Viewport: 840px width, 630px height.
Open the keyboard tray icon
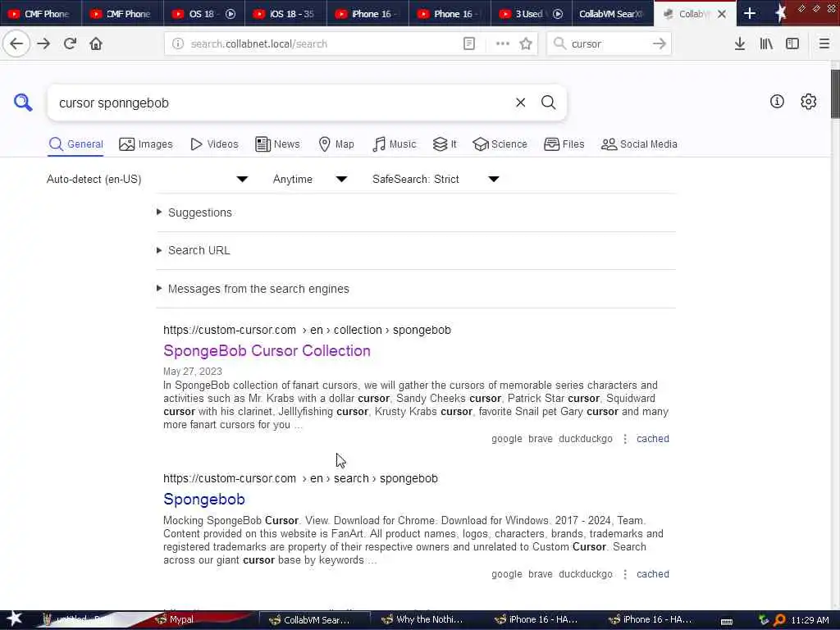click(x=727, y=621)
